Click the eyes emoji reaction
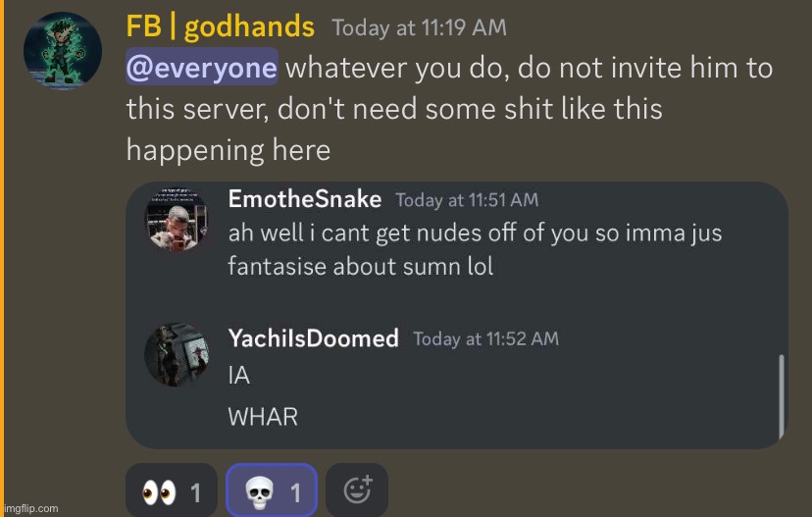 tap(172, 491)
